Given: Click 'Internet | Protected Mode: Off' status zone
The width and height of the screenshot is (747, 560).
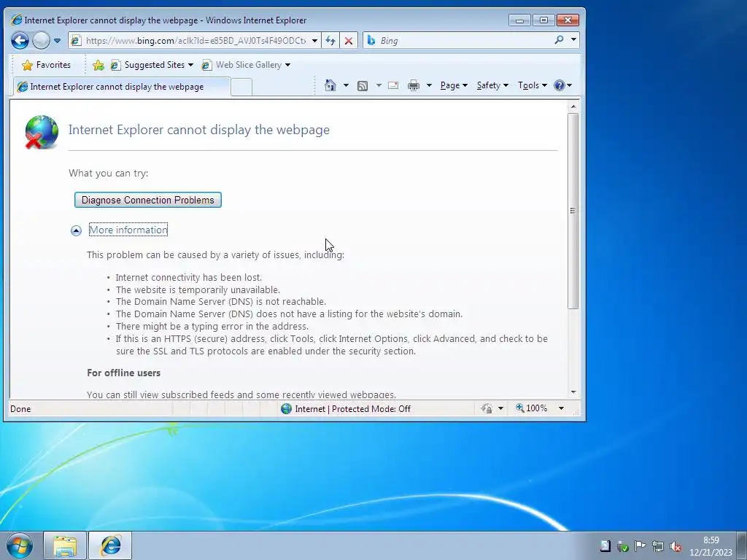Looking at the screenshot, I should [x=346, y=408].
